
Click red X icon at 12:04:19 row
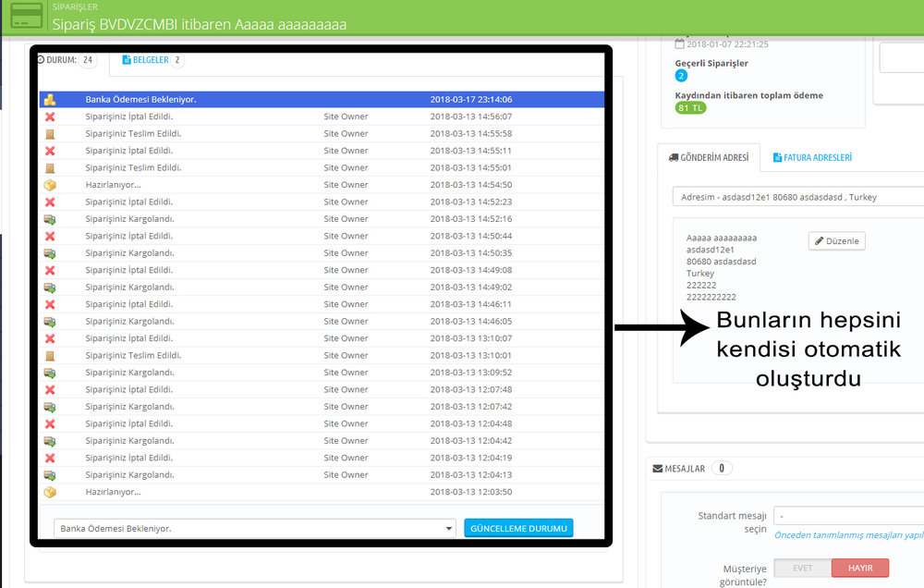coord(50,459)
